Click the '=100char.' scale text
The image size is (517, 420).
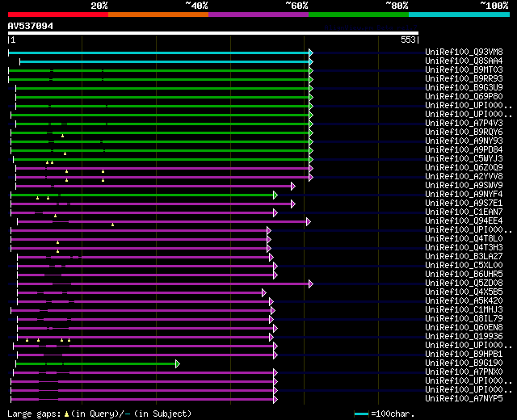tap(393, 414)
